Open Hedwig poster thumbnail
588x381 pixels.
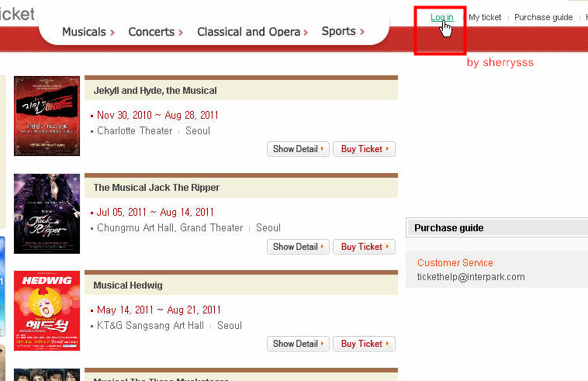coord(47,310)
